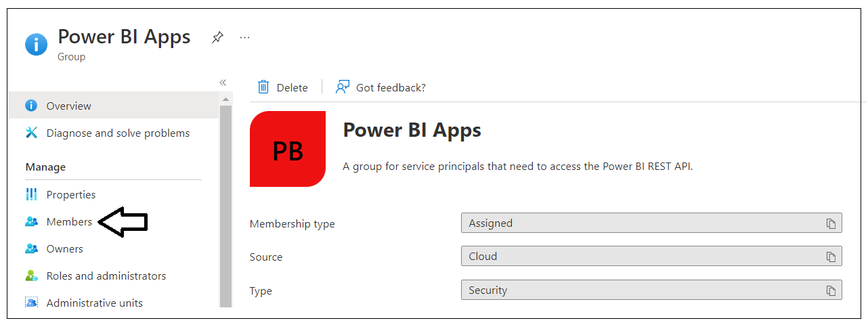Click the Source label
Image resolution: width=868 pixels, height=327 pixels.
[266, 257]
